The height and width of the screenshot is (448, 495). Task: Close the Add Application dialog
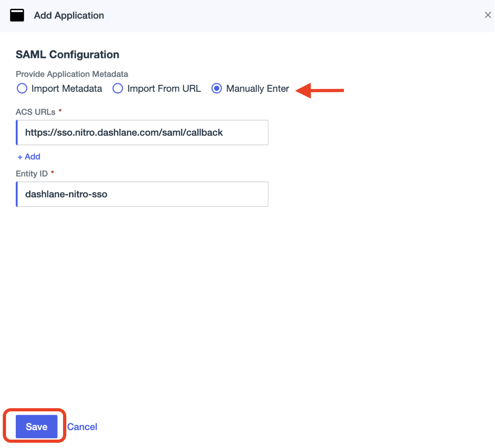[488, 15]
